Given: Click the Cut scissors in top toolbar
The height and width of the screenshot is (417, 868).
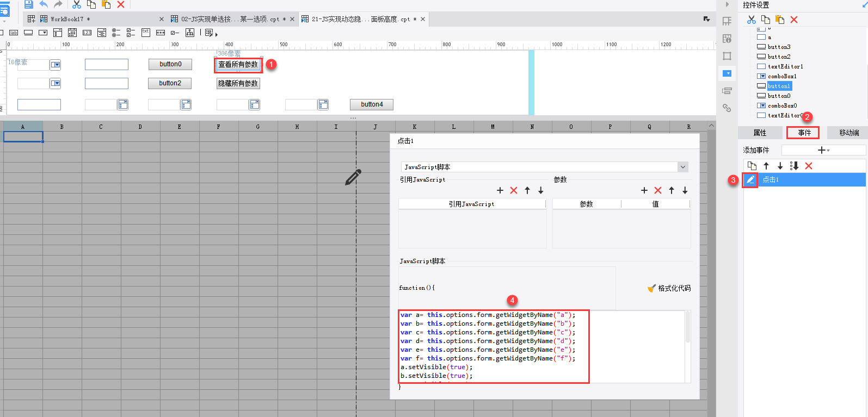Looking at the screenshot, I should pos(77,4).
